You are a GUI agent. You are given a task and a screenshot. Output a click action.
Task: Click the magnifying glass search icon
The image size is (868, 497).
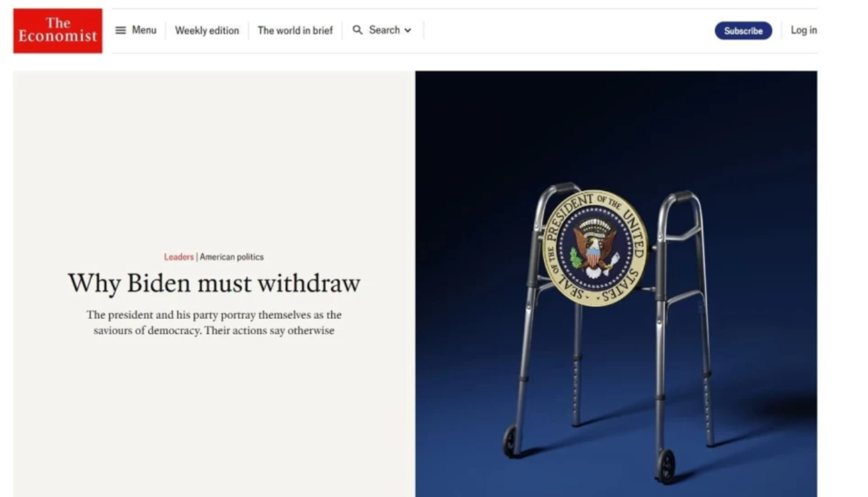click(x=358, y=30)
